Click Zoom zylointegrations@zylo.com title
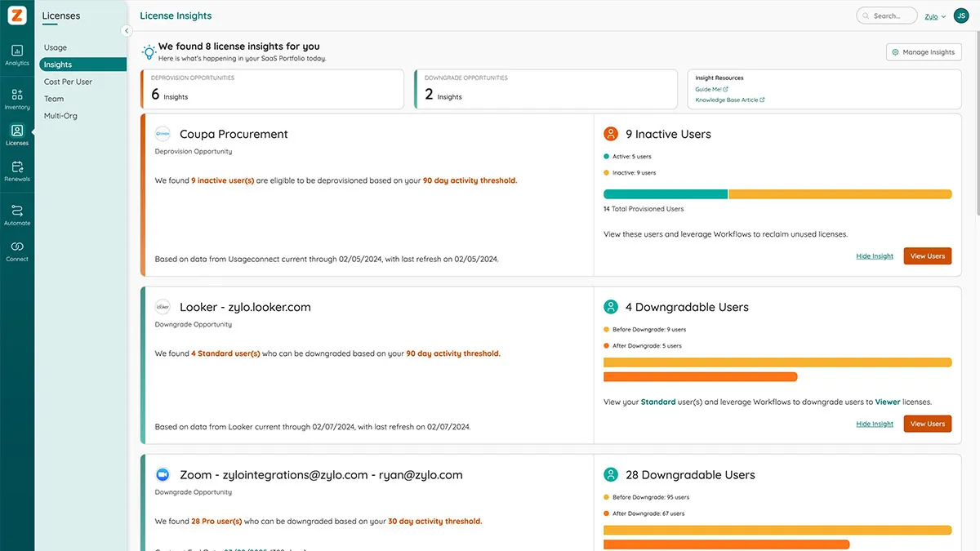The width and height of the screenshot is (980, 551). tap(321, 474)
